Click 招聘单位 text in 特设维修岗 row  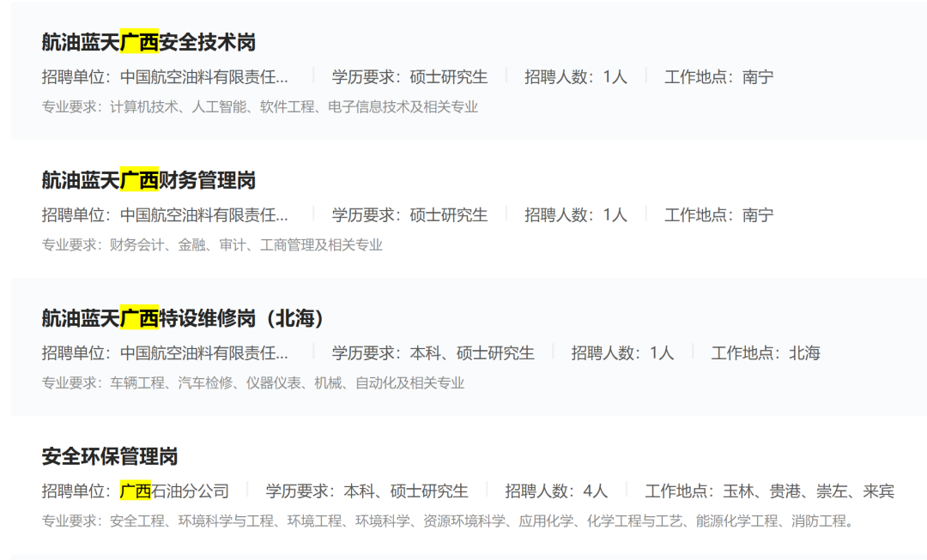[x=165, y=353]
